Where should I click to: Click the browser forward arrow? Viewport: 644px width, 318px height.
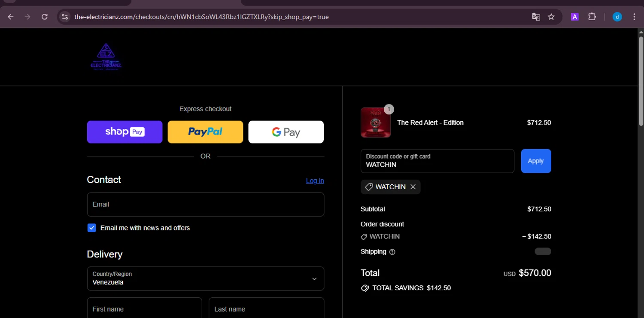pyautogui.click(x=27, y=17)
